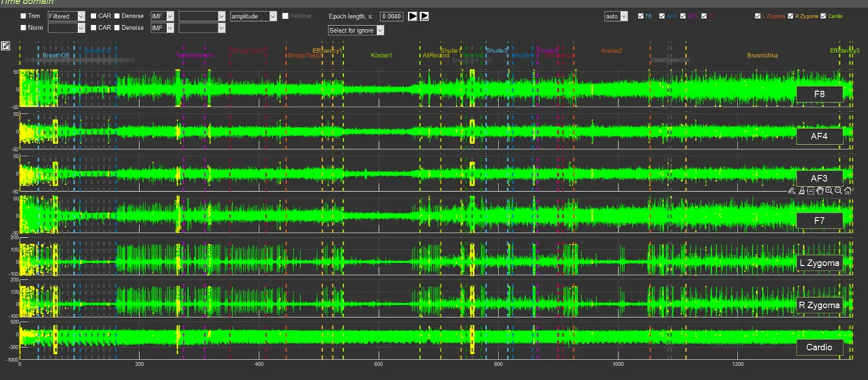Click the AF4 channel label box
Image resolution: width=868 pixels, height=380 pixels.
point(820,136)
